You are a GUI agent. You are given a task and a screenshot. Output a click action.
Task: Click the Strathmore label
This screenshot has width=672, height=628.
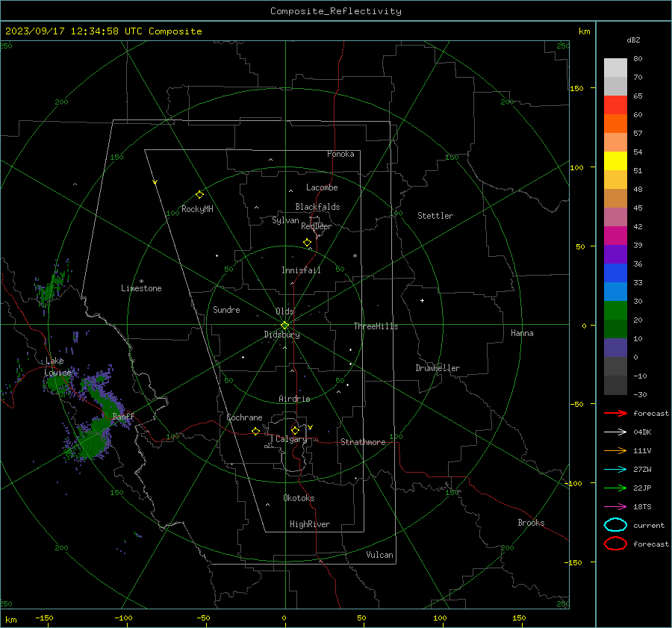click(x=363, y=442)
